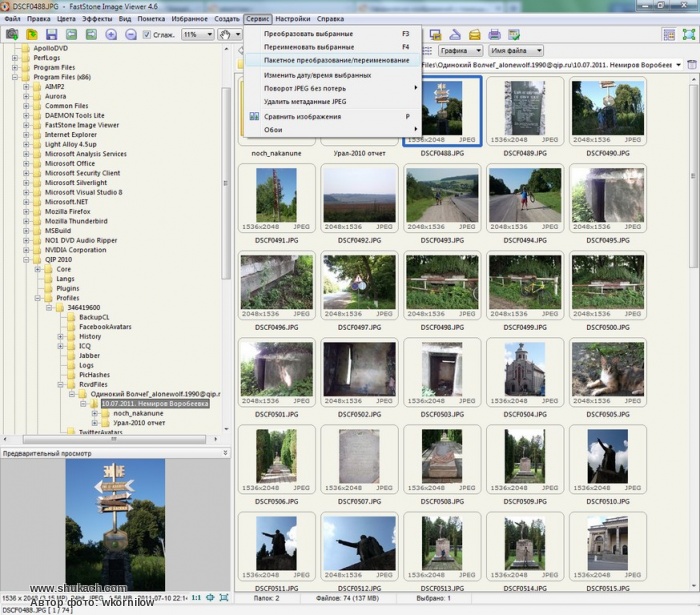The image size is (700, 615).
Task: Open the Эффекты menu
Action: coord(97,19)
